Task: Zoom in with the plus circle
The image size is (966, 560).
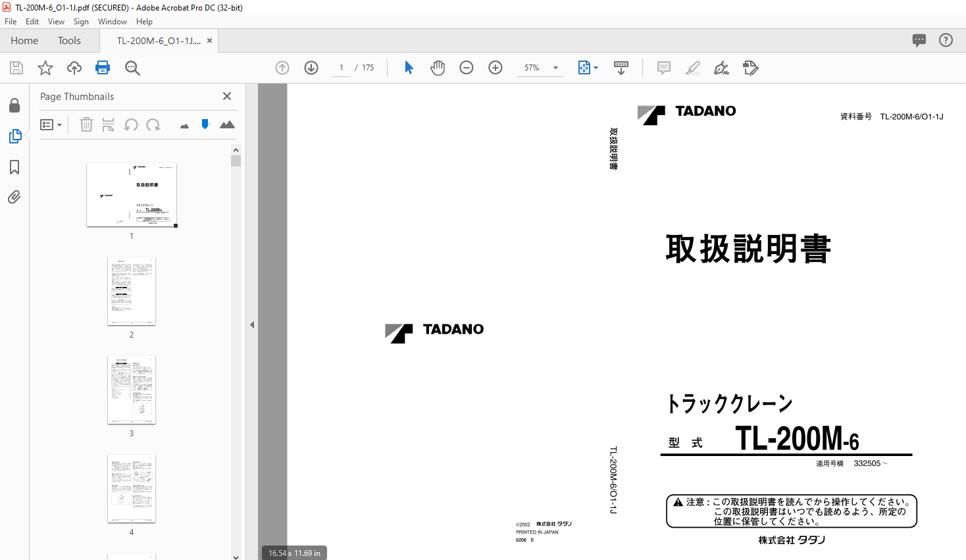Action: [496, 68]
